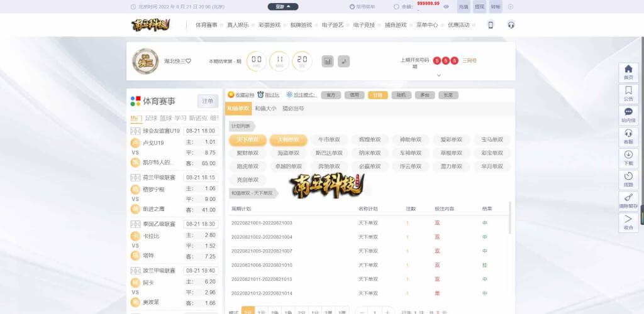The height and width of the screenshot is (314, 644).
Task: Open the 公告 announcements sidebar icon
Action: pyautogui.click(x=628, y=93)
